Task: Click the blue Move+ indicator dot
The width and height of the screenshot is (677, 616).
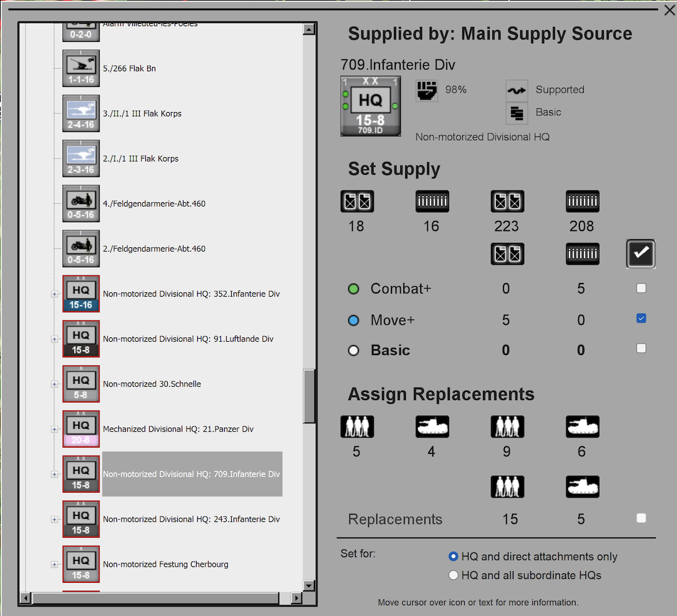Action: [x=354, y=321]
